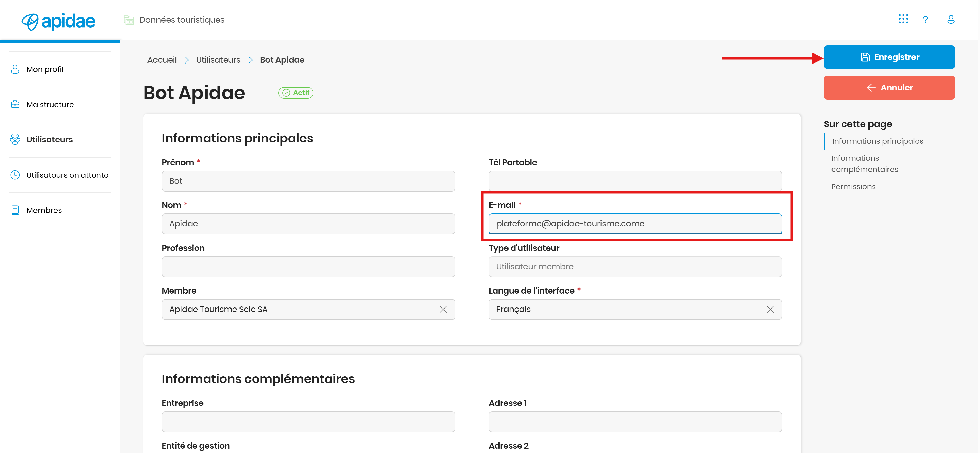
Task: Click the Profession input field
Action: coord(308,266)
